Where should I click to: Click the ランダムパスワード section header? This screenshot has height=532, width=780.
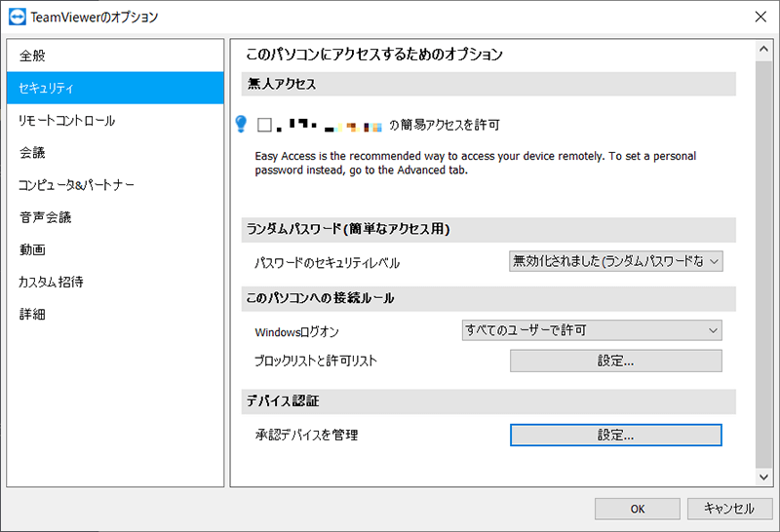pos(488,229)
